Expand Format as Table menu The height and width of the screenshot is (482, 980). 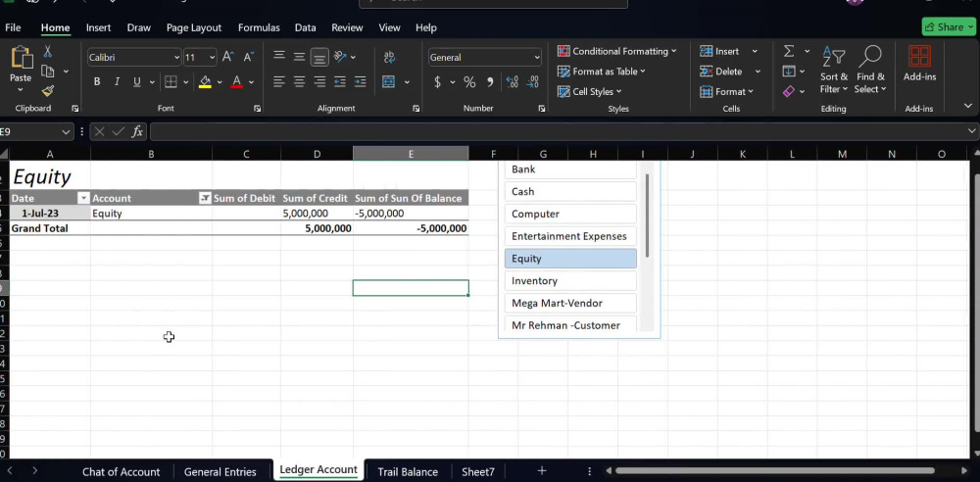pyautogui.click(x=601, y=72)
